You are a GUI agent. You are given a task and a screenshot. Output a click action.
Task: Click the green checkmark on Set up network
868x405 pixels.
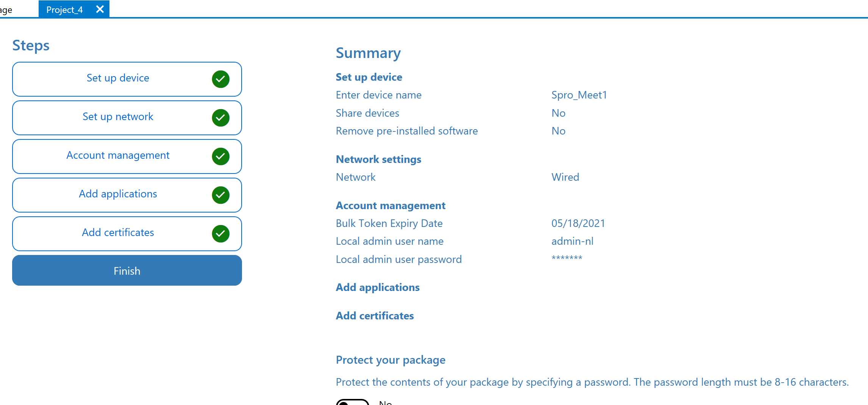coord(220,118)
